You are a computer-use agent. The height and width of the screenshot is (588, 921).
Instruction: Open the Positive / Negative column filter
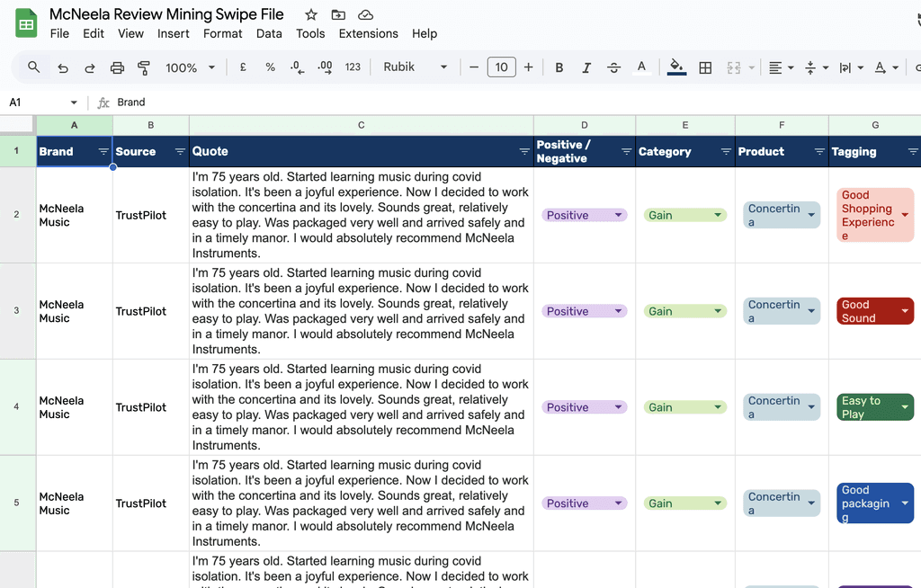click(x=626, y=152)
